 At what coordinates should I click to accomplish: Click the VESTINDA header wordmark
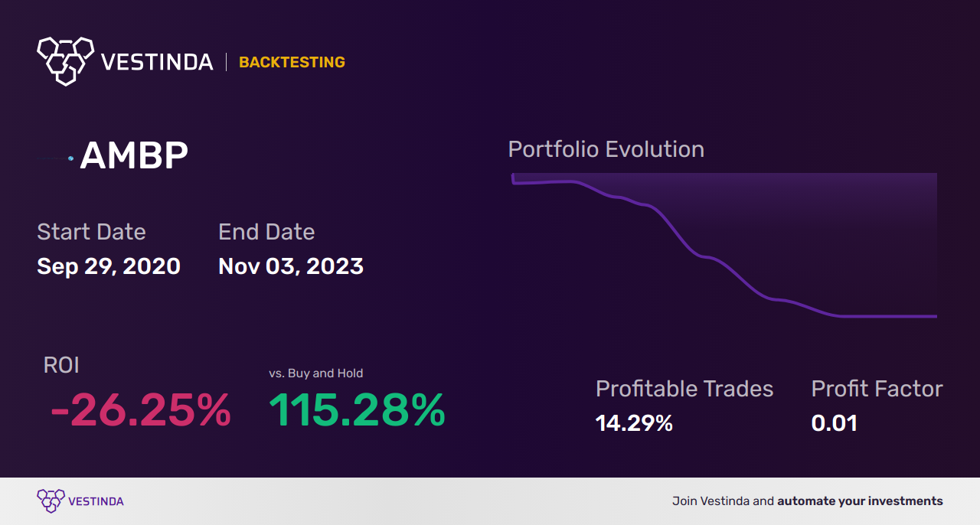point(157,63)
